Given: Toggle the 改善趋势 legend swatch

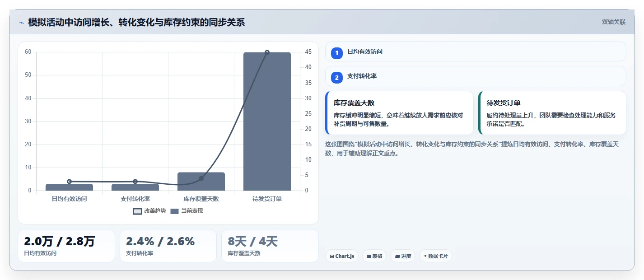Looking at the screenshot, I should 138,211.
